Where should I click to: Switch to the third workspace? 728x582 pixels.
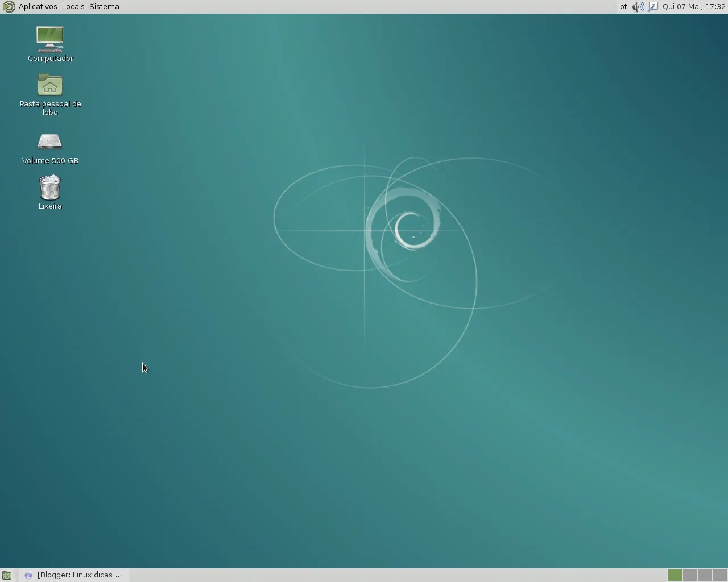click(705, 575)
